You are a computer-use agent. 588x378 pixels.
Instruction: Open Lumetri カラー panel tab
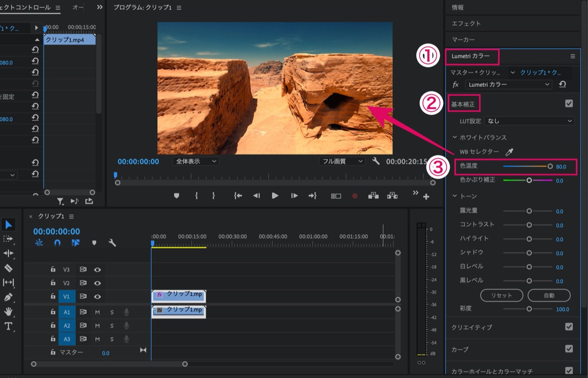click(x=470, y=56)
